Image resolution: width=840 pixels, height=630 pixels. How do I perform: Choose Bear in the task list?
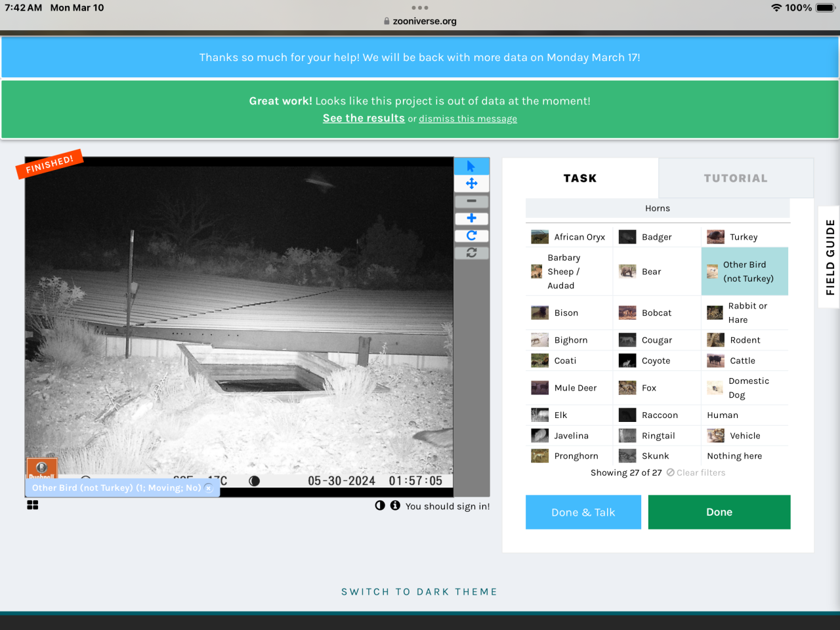point(657,272)
